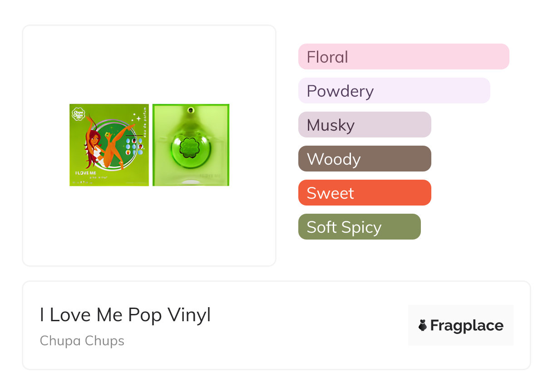553x392 pixels.
Task: Click the round opening atop the green bottle
Action: tap(191, 109)
